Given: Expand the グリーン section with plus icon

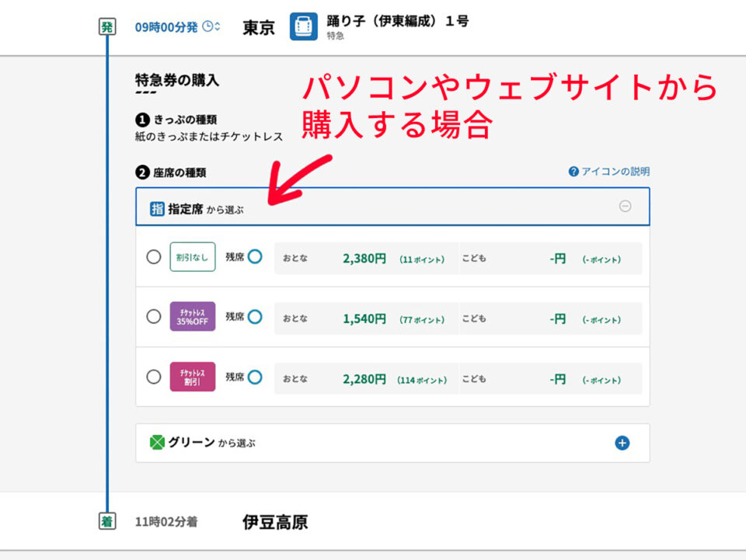Looking at the screenshot, I should tap(622, 443).
